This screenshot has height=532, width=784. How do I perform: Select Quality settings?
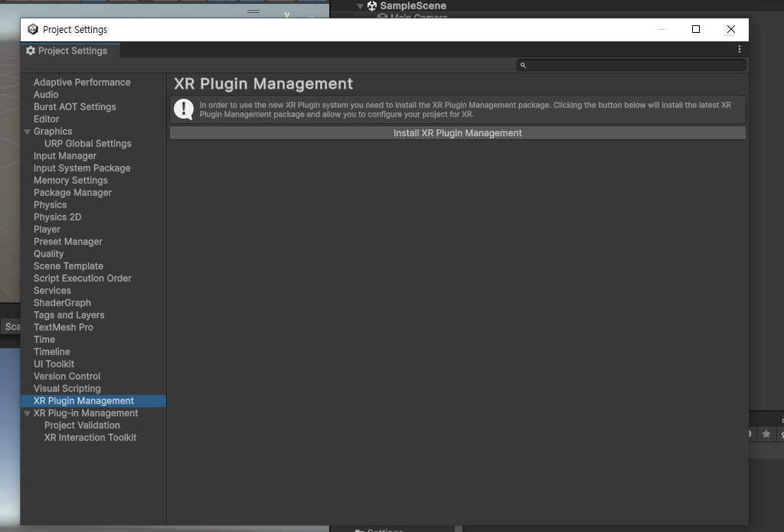point(48,253)
